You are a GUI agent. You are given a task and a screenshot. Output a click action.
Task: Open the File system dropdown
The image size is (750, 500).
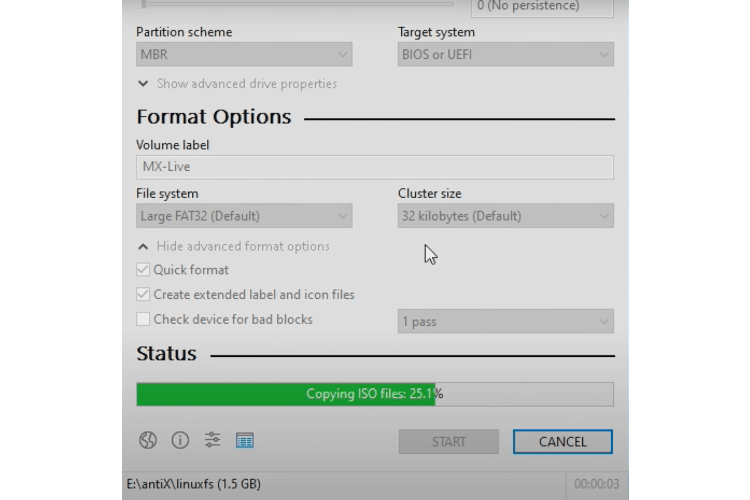pyautogui.click(x=244, y=216)
